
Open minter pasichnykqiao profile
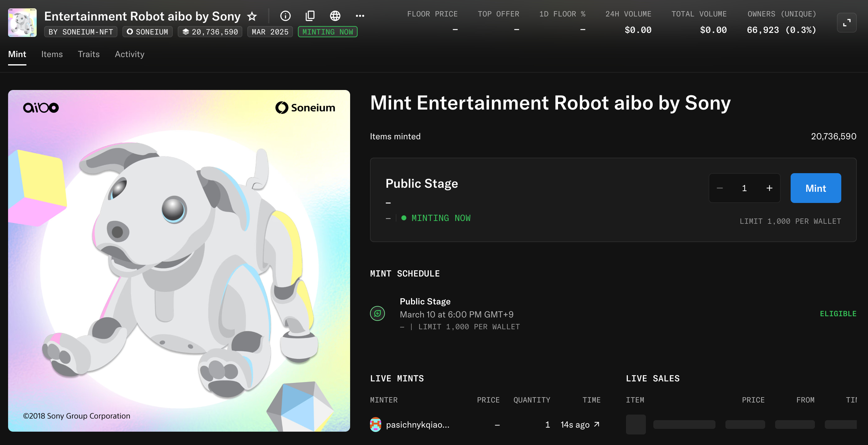417,425
